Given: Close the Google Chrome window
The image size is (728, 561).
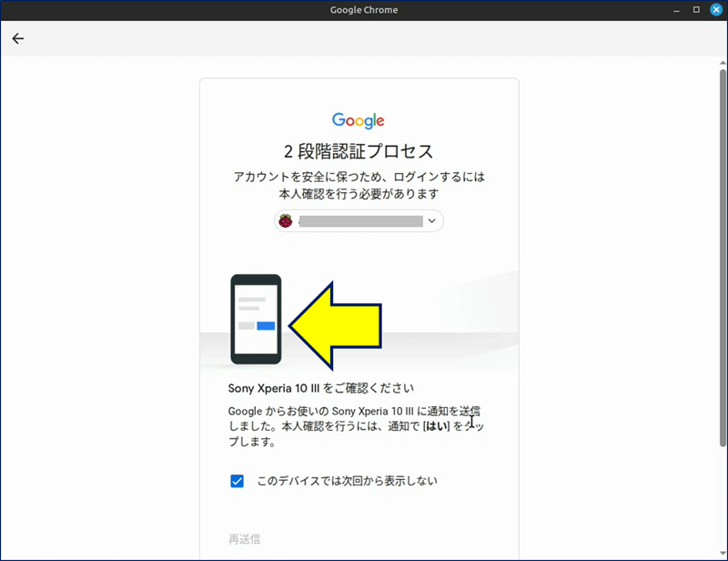Looking at the screenshot, I should [x=716, y=10].
